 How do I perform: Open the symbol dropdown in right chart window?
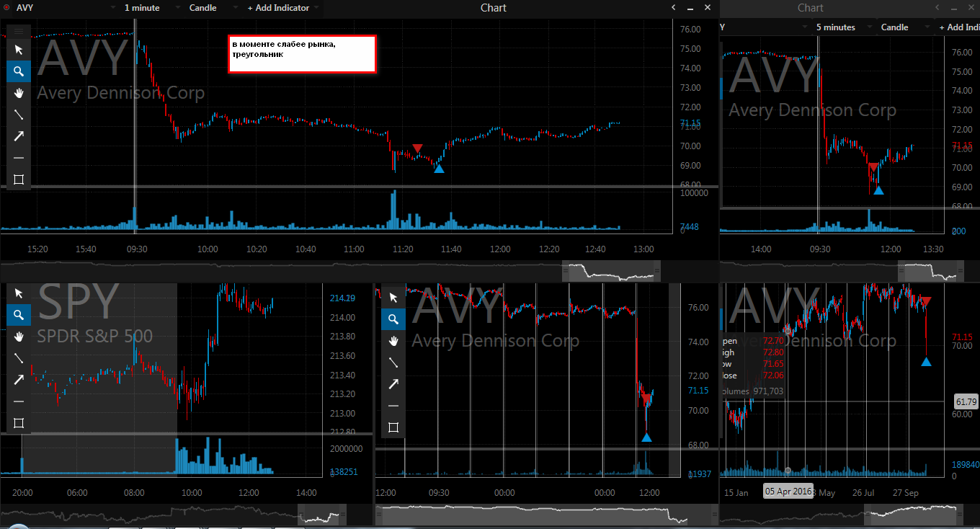click(x=806, y=27)
